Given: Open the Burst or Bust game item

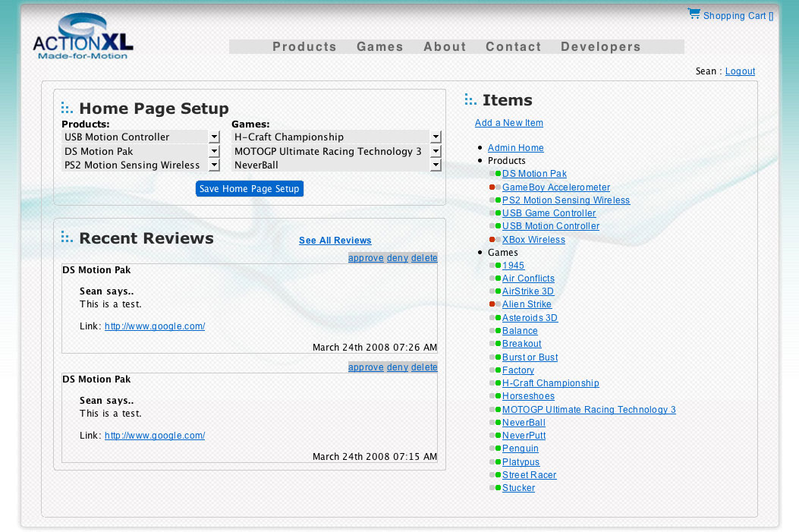Looking at the screenshot, I should tap(530, 357).
